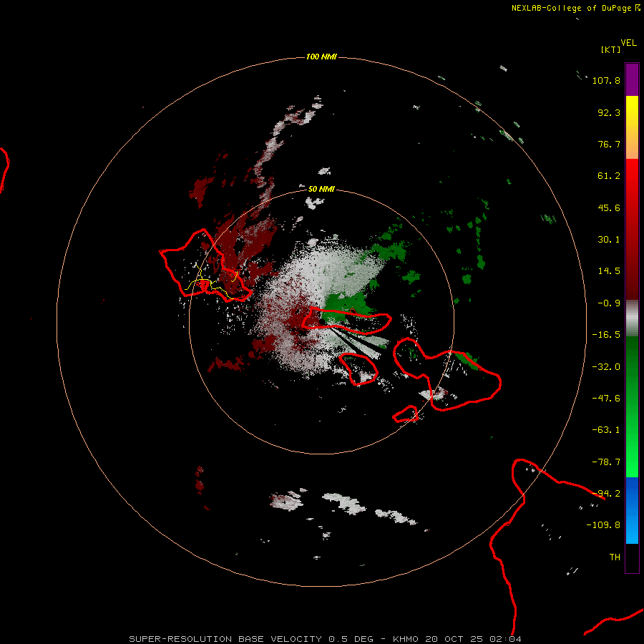The width and height of the screenshot is (644, 644).
Task: Click the 61.2 scale value
Action: tap(609, 176)
